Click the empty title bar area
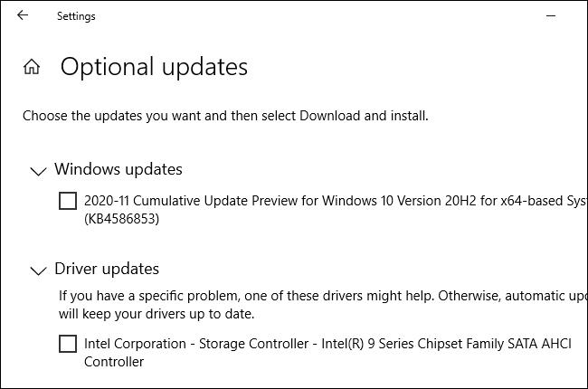Viewport: 588px width, 389px height. point(317,15)
